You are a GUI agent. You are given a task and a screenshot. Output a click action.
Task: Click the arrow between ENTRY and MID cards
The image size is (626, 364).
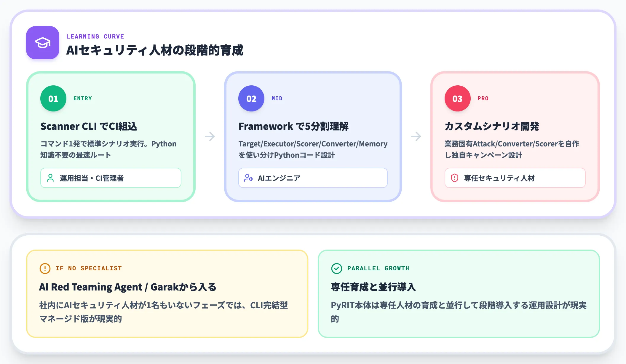click(210, 136)
